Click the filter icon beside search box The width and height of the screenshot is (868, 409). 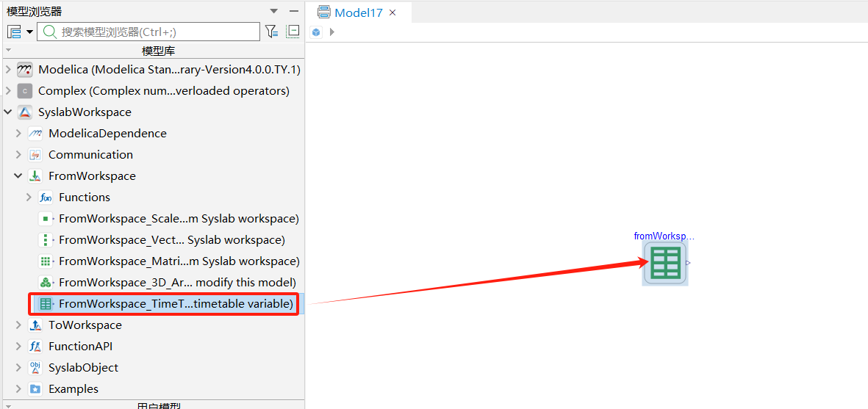click(x=271, y=32)
